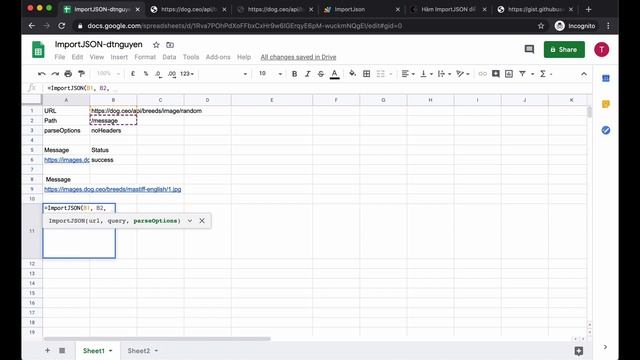Select the noHeaders cell
The image size is (640, 360).
(x=113, y=131)
